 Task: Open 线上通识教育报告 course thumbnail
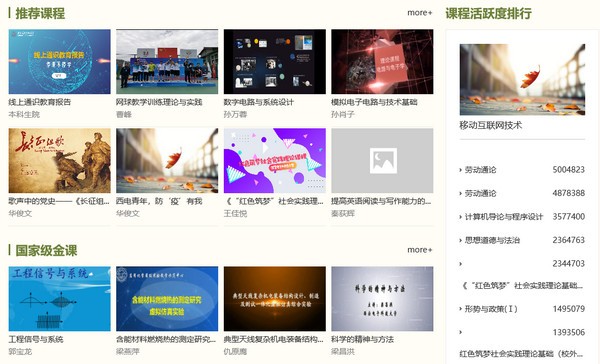59,62
